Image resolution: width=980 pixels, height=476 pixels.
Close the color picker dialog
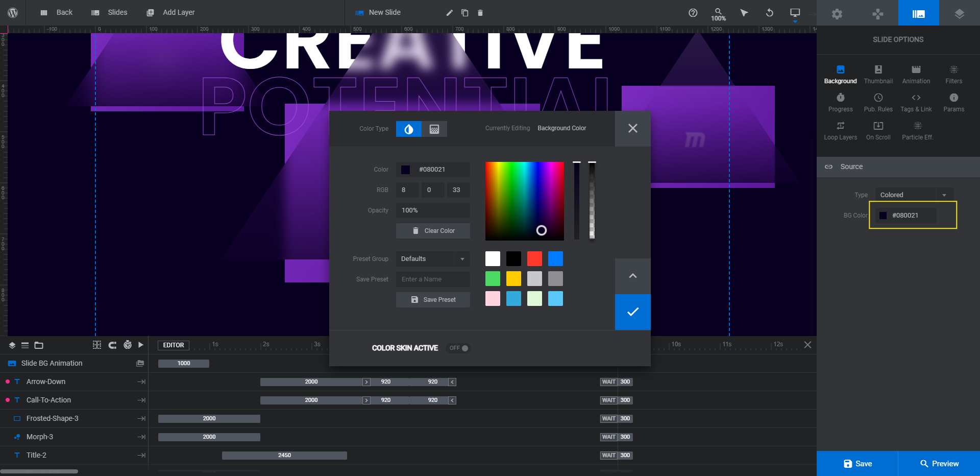pyautogui.click(x=633, y=129)
